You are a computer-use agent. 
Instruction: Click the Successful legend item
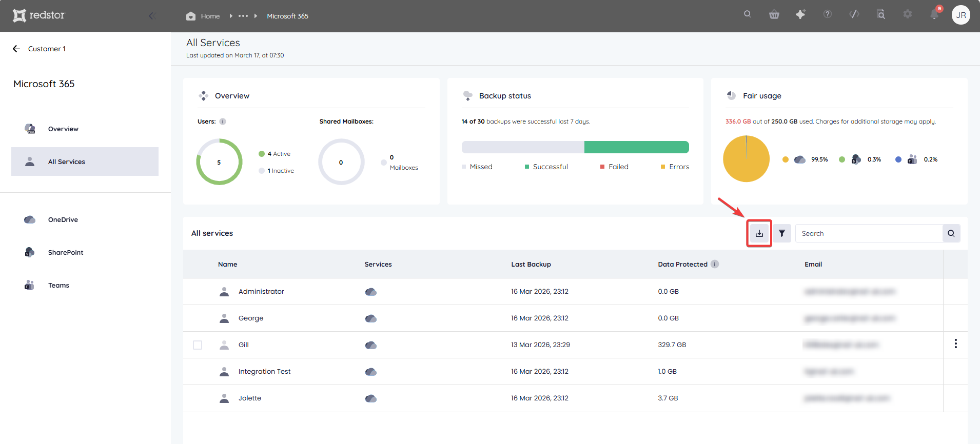point(546,167)
